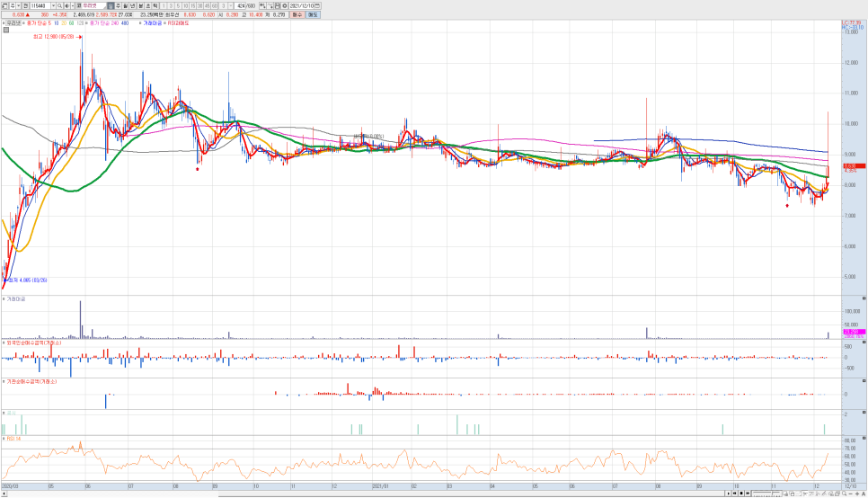Click the 45 interval button
This screenshot has width=868, height=498.
tap(207, 5)
